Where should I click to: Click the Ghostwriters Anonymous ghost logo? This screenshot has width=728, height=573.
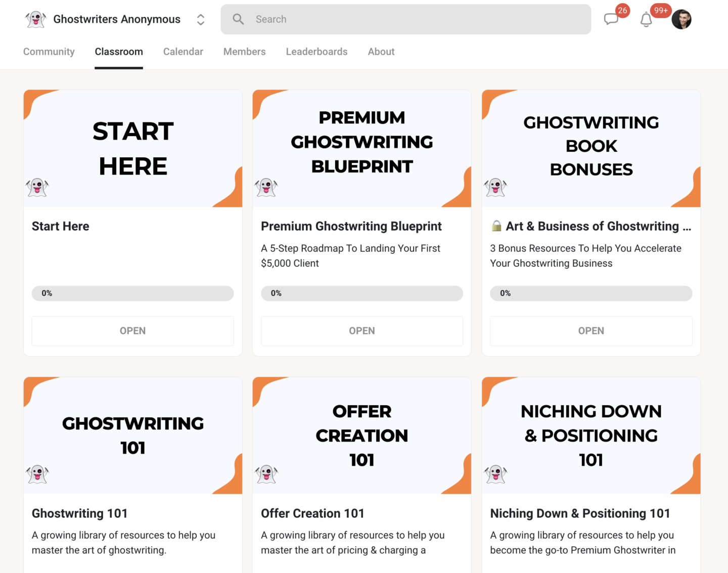(35, 19)
